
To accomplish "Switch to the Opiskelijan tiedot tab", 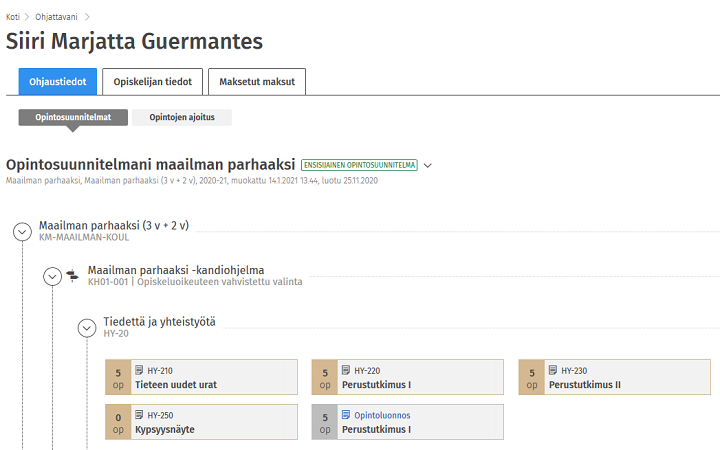I will 152,81.
